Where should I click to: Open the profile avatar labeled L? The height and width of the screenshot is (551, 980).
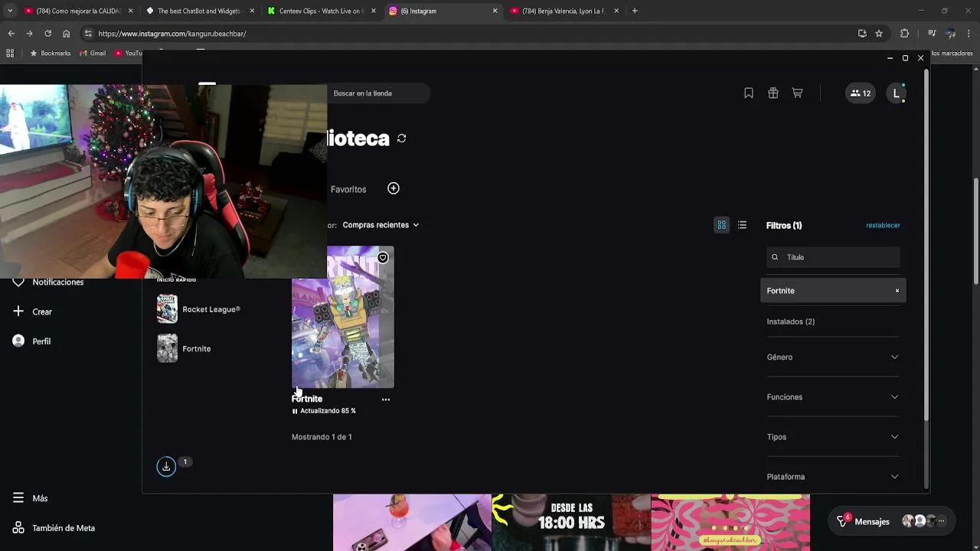[x=896, y=93]
